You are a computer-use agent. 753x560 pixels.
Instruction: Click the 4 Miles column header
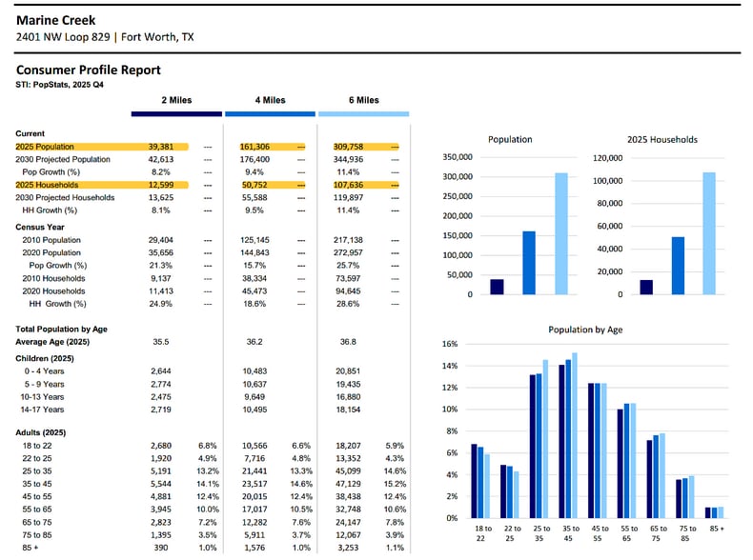click(x=270, y=100)
